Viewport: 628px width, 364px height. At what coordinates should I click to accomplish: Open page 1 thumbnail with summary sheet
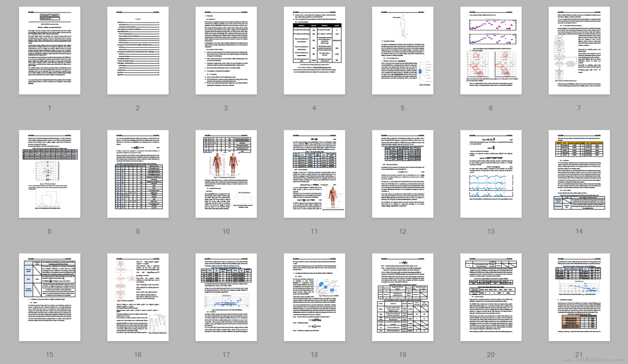point(50,51)
